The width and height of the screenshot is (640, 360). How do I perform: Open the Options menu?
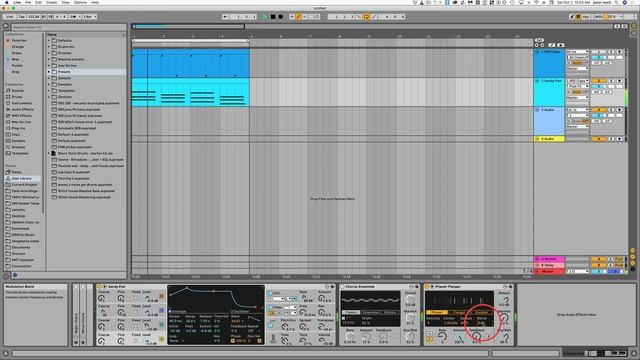80,2
